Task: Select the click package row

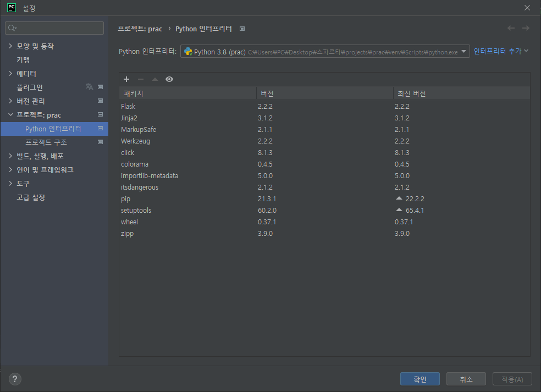Action: click(x=325, y=152)
